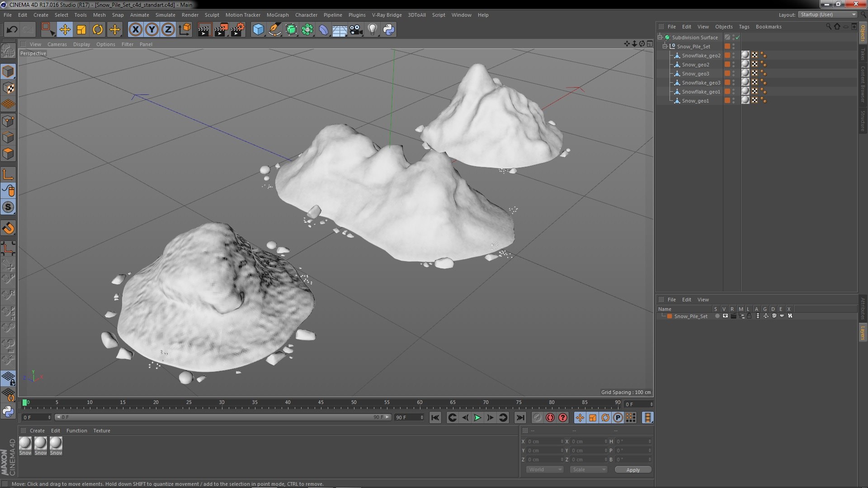Select the Rotate tool
The image size is (868, 488).
[x=98, y=30]
